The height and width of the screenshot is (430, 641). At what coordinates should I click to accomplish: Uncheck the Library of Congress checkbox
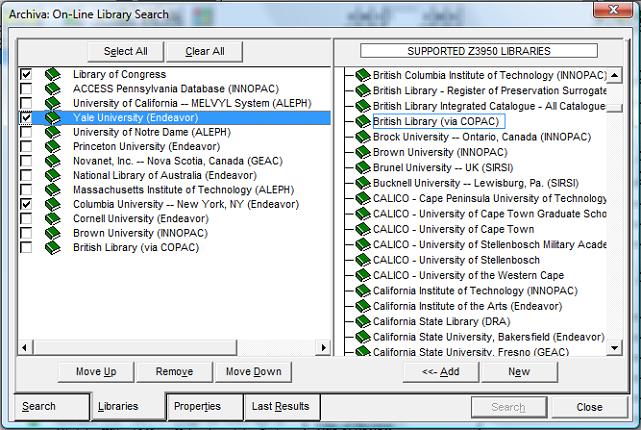tap(26, 75)
